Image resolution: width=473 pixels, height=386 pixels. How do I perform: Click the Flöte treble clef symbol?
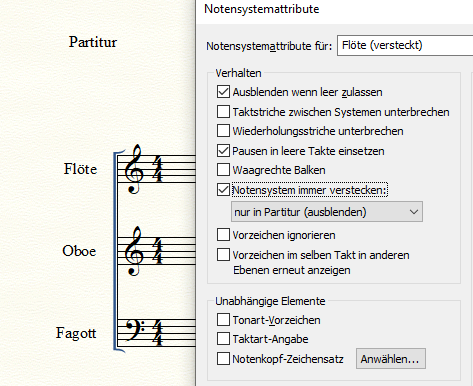(134, 169)
